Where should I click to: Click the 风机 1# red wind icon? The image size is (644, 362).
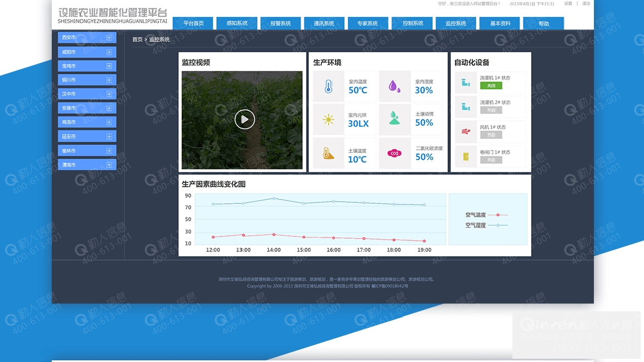(466, 132)
